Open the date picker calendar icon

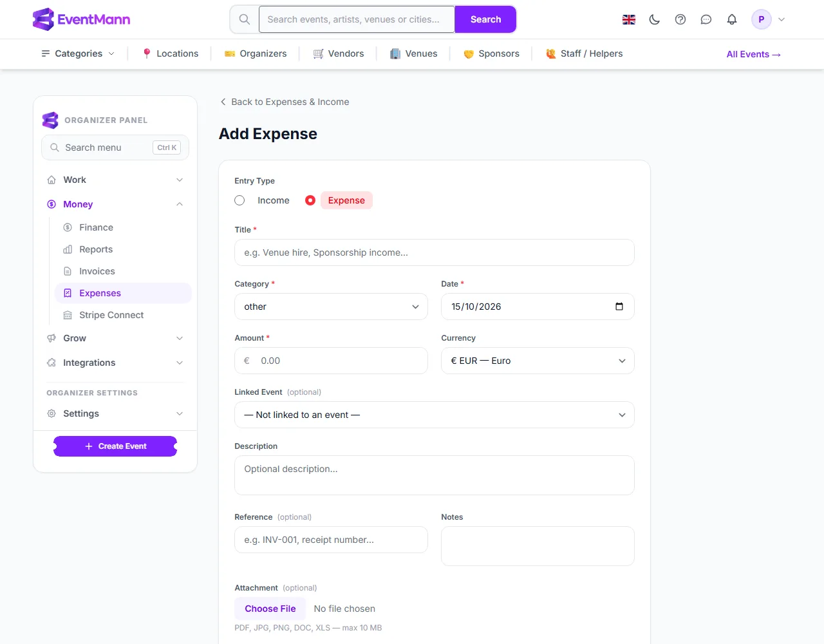pyautogui.click(x=619, y=307)
